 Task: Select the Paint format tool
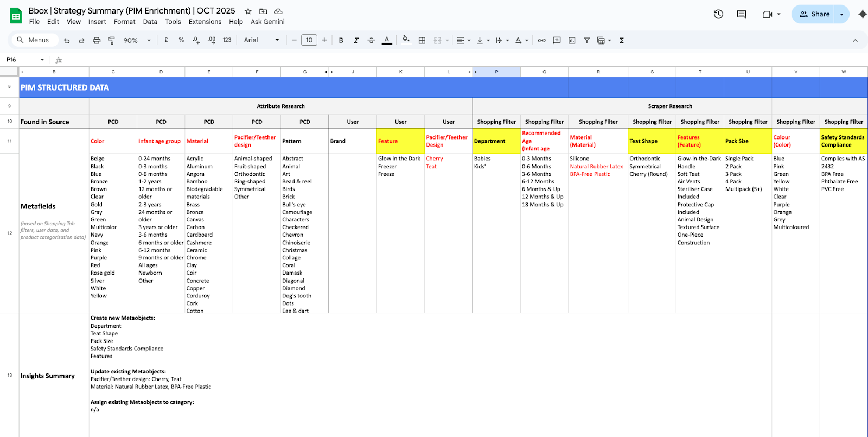[111, 40]
